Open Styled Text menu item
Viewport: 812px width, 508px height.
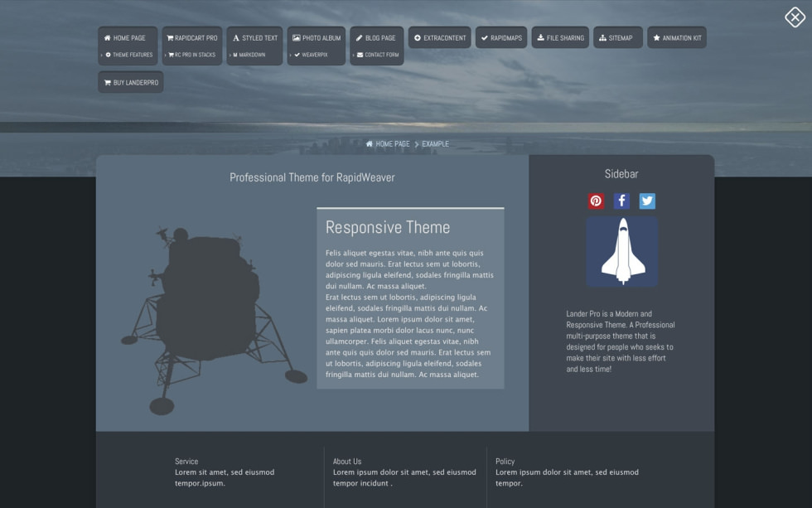[255, 38]
